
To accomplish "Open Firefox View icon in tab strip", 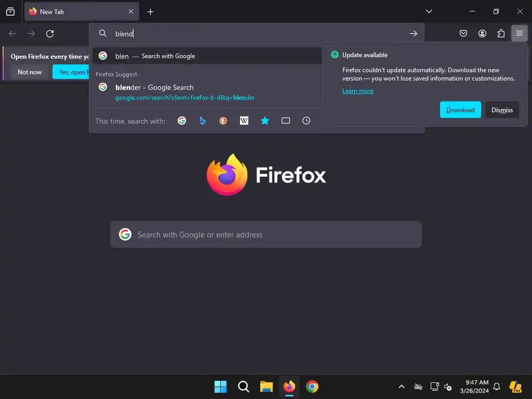I will pyautogui.click(x=10, y=11).
